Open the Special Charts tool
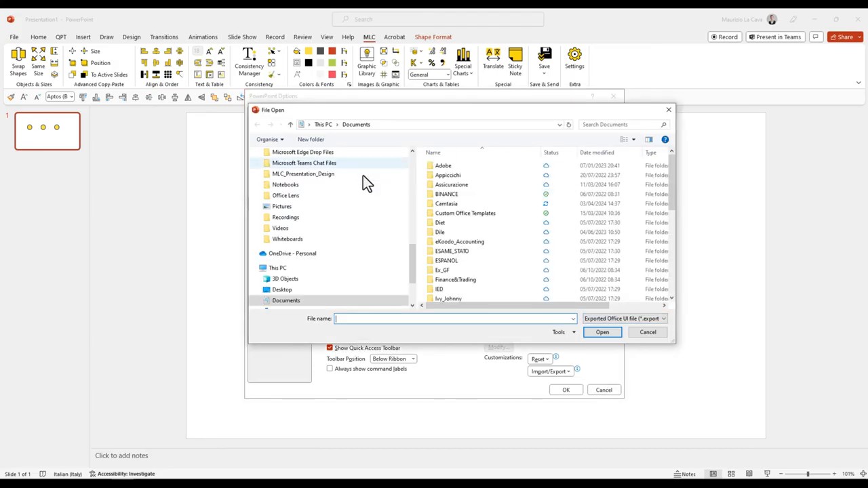This screenshot has width=868, height=488. coord(463,62)
